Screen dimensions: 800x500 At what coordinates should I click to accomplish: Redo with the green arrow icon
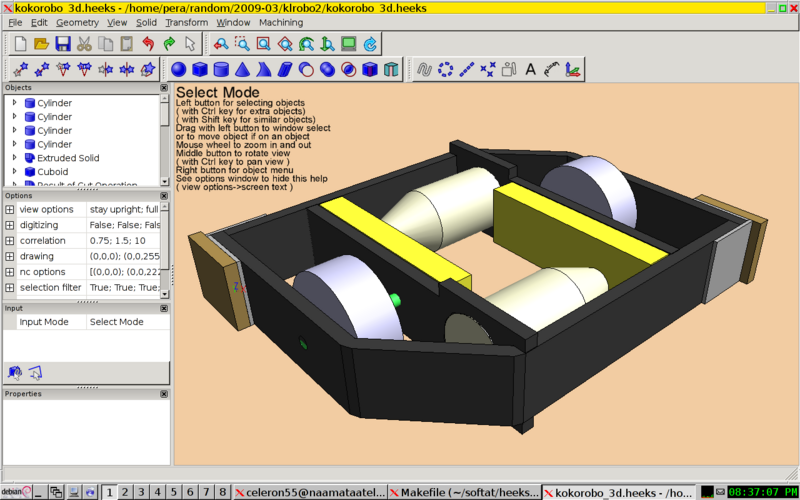tap(169, 44)
